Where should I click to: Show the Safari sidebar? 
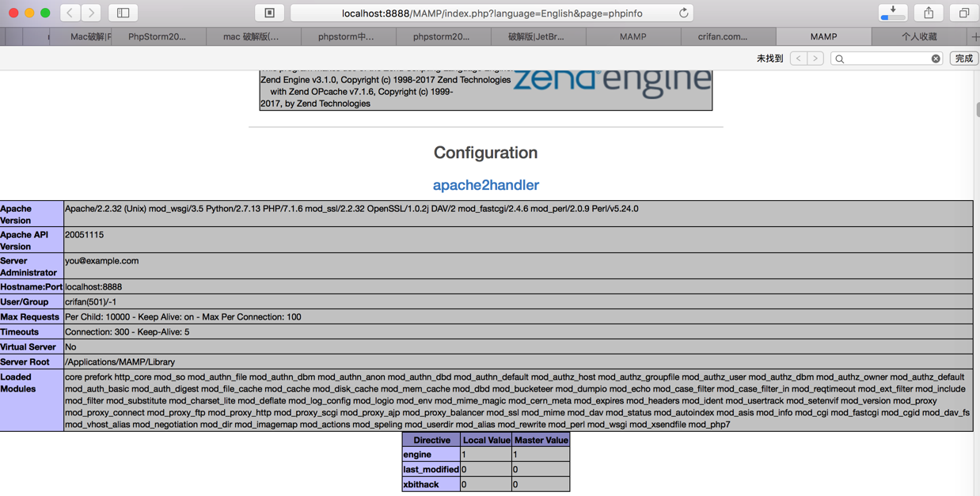coord(123,13)
